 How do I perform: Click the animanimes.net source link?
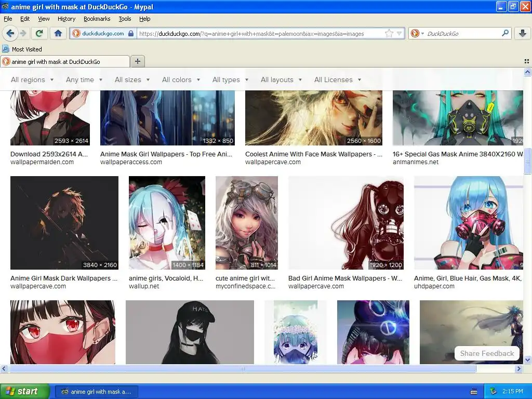coord(416,162)
